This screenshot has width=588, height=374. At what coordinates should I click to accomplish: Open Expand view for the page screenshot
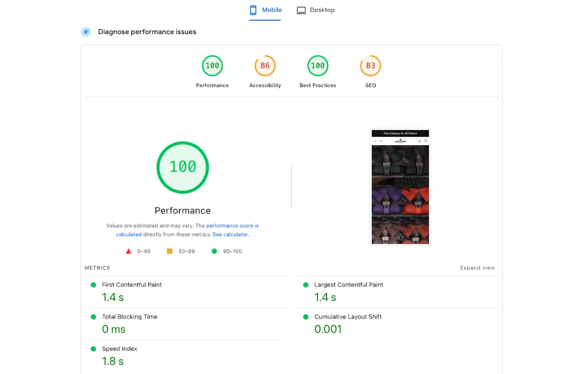click(477, 268)
